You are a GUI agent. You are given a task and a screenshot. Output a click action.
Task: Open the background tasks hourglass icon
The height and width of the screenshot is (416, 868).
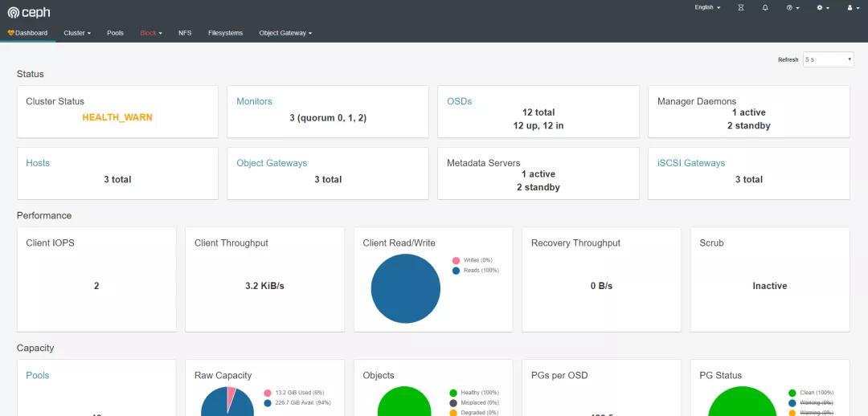pyautogui.click(x=741, y=8)
